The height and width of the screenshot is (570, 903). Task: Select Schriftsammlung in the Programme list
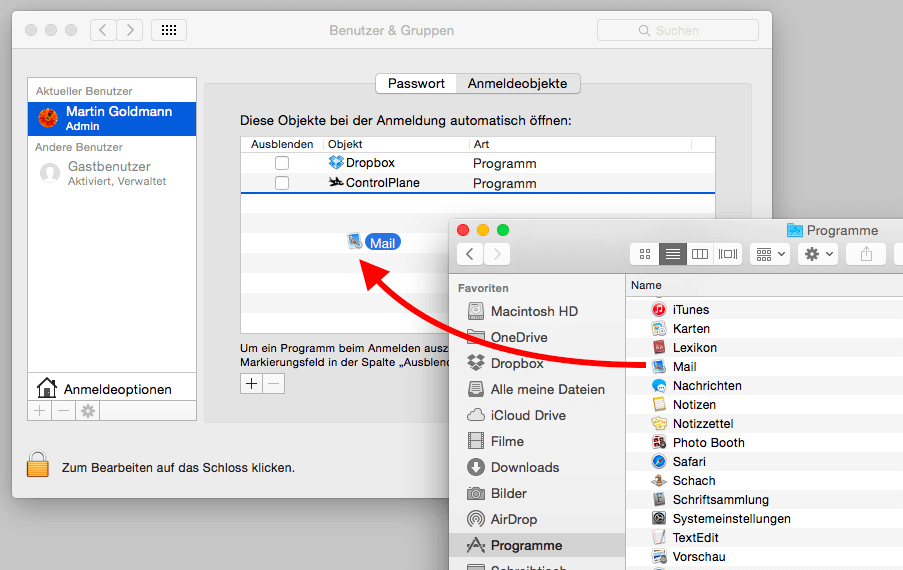pyautogui.click(x=764, y=500)
